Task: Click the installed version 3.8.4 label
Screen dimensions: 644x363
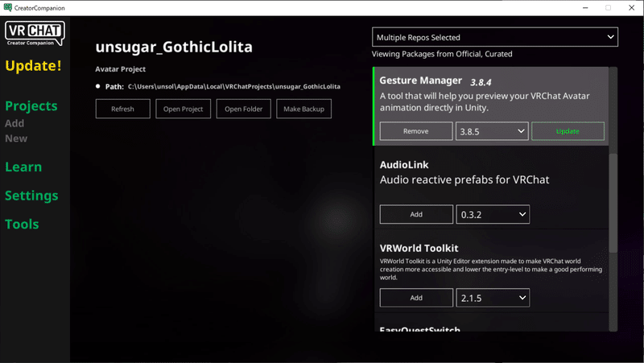Action: coord(481,82)
